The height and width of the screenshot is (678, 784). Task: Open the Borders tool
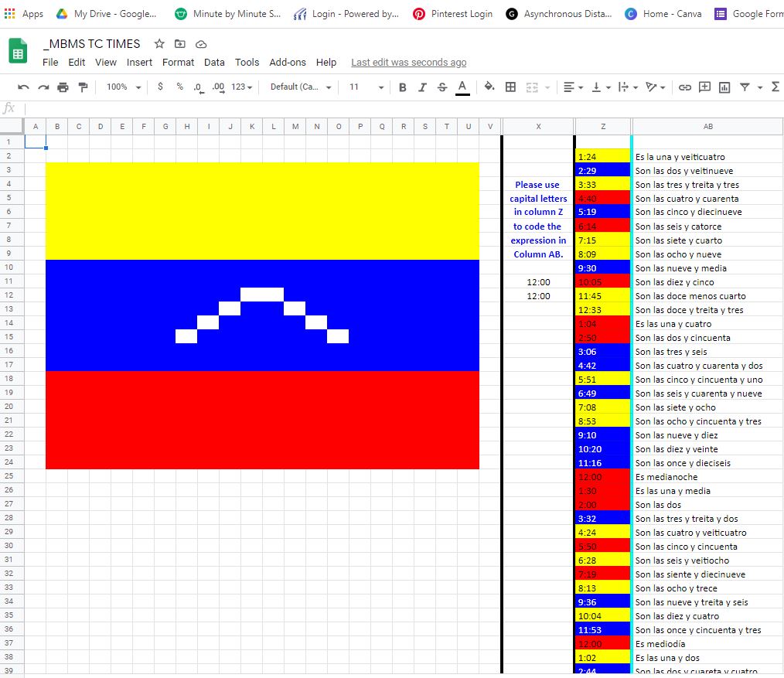coord(510,87)
